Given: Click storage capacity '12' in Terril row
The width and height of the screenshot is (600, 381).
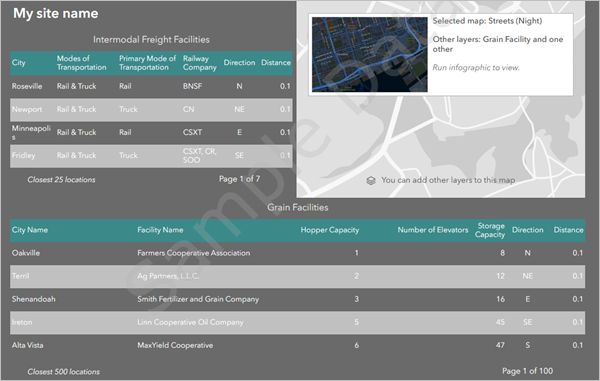Looking at the screenshot, I should 501,276.
